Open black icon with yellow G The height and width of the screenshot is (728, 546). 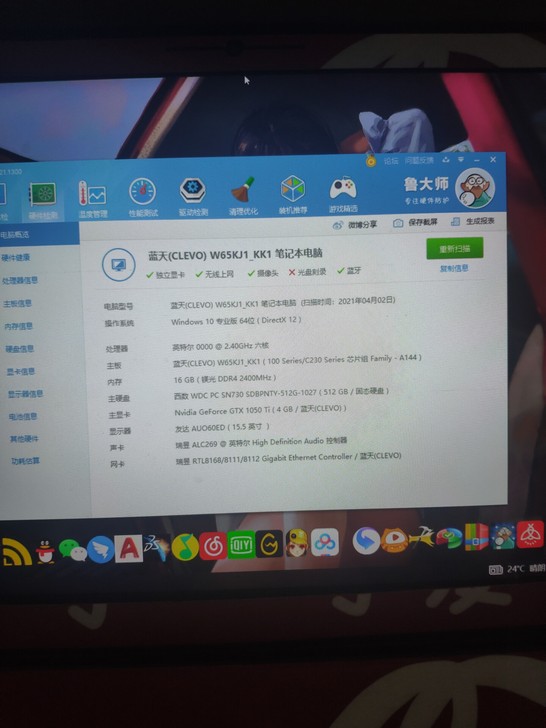[269, 543]
